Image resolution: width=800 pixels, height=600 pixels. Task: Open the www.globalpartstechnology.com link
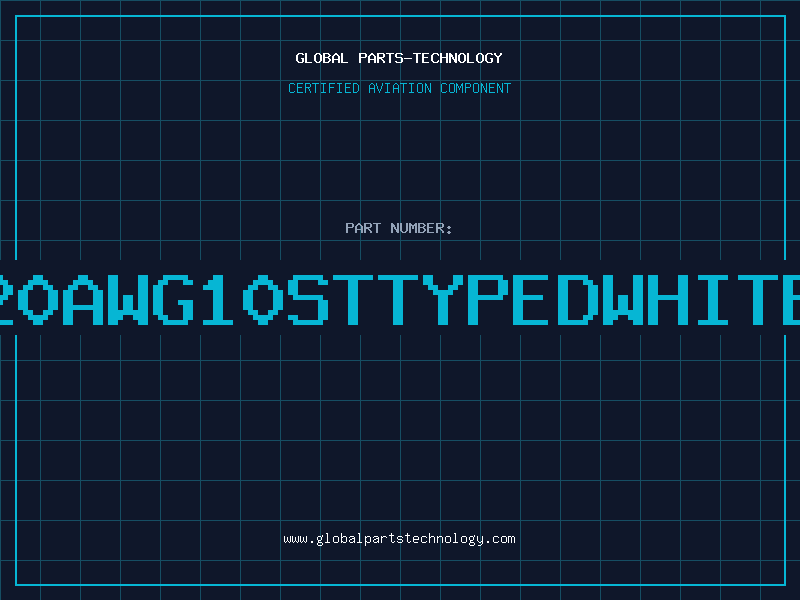pos(399,539)
